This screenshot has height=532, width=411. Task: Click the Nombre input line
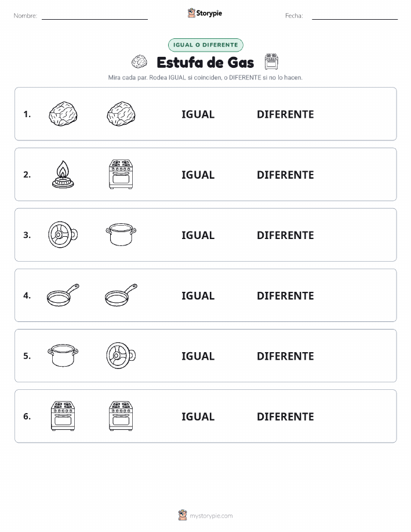click(x=94, y=16)
